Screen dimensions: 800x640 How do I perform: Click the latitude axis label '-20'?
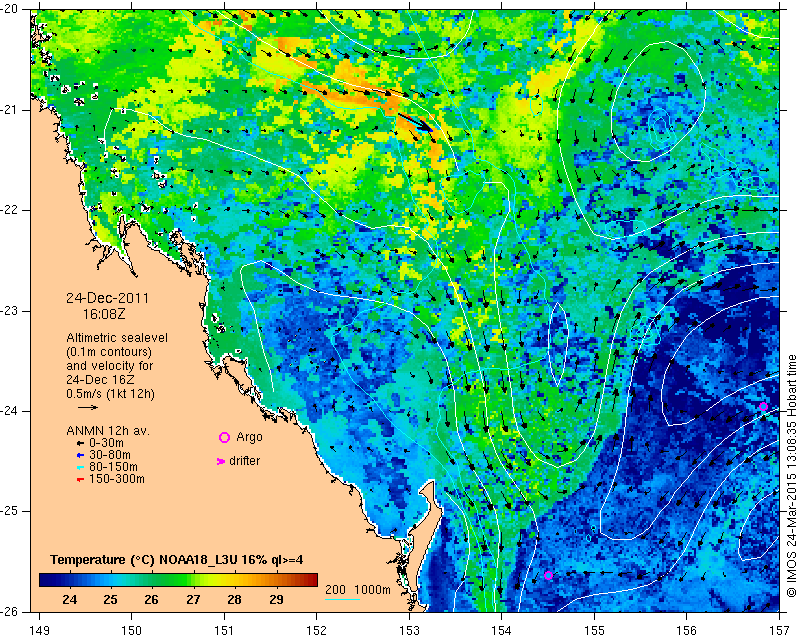(x=10, y=9)
